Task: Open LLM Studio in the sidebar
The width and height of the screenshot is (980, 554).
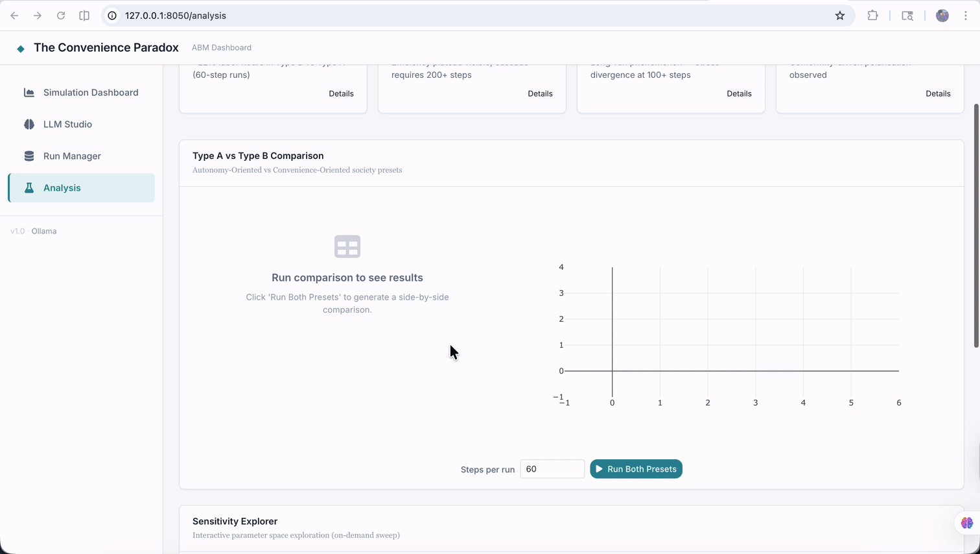Action: [81, 125]
